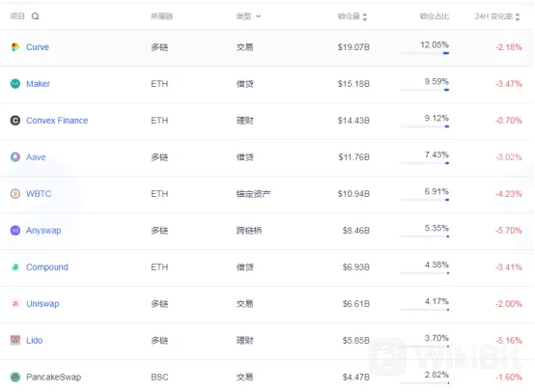Open the Convex Finance project link
The height and width of the screenshot is (392, 535).
pyautogui.click(x=57, y=121)
